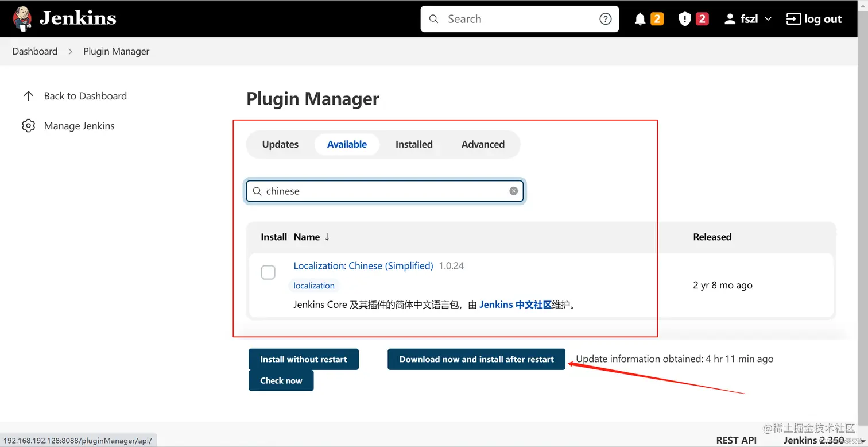
Task: Click the up arrow icon beside Back to Dashboard
Action: pos(28,96)
